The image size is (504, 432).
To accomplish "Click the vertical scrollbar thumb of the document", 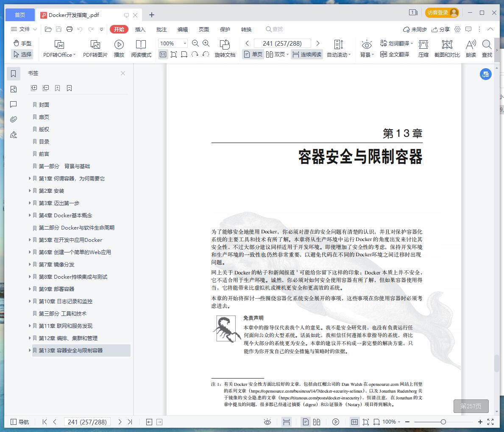I will tap(497, 363).
